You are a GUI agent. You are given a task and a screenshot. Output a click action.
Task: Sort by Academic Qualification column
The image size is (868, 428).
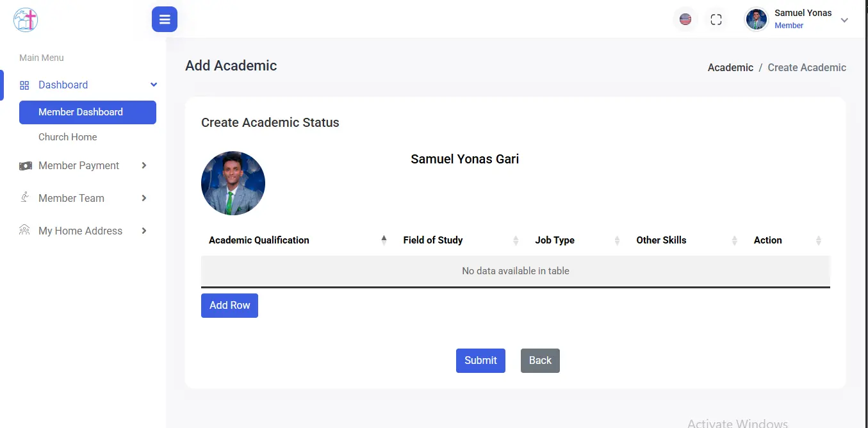259,240
